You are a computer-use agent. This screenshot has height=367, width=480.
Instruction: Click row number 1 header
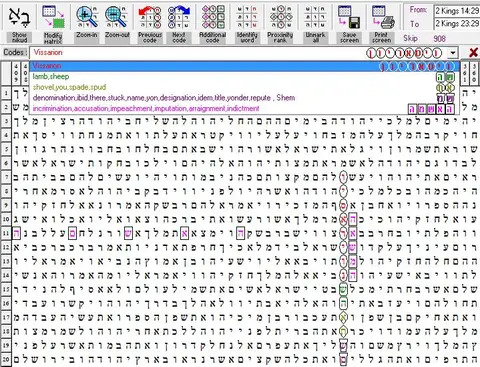(6, 93)
